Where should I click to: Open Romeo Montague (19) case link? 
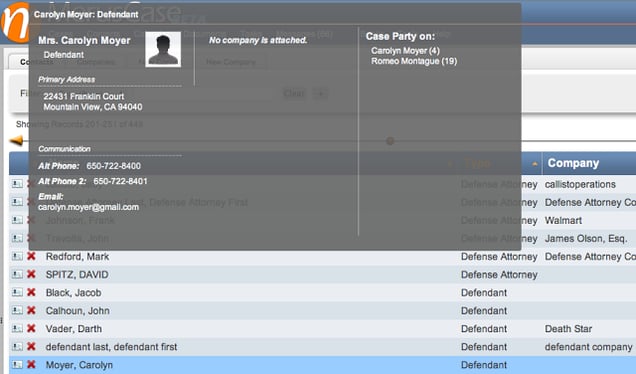pos(414,61)
